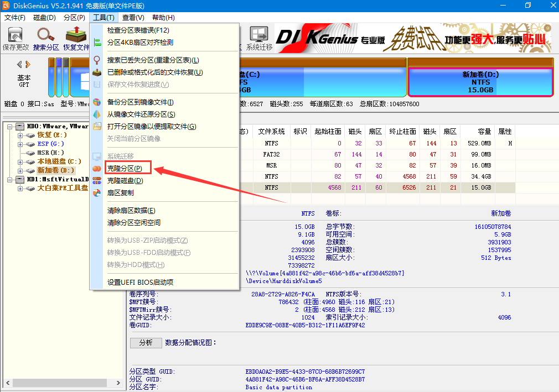Open the 帮助(H) menu
Image resolution: width=559 pixels, height=392 pixels.
click(163, 18)
